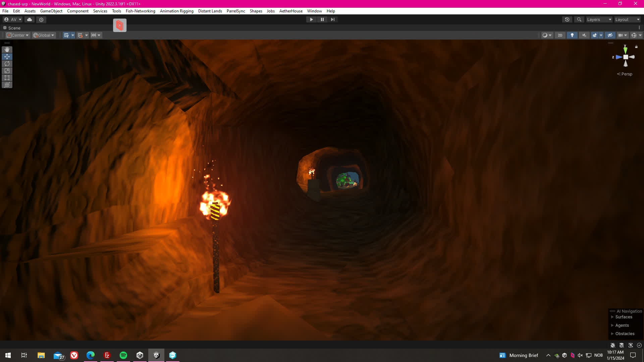Open the Unity cloud services icon
The width and height of the screenshot is (644, 362).
pyautogui.click(x=30, y=19)
